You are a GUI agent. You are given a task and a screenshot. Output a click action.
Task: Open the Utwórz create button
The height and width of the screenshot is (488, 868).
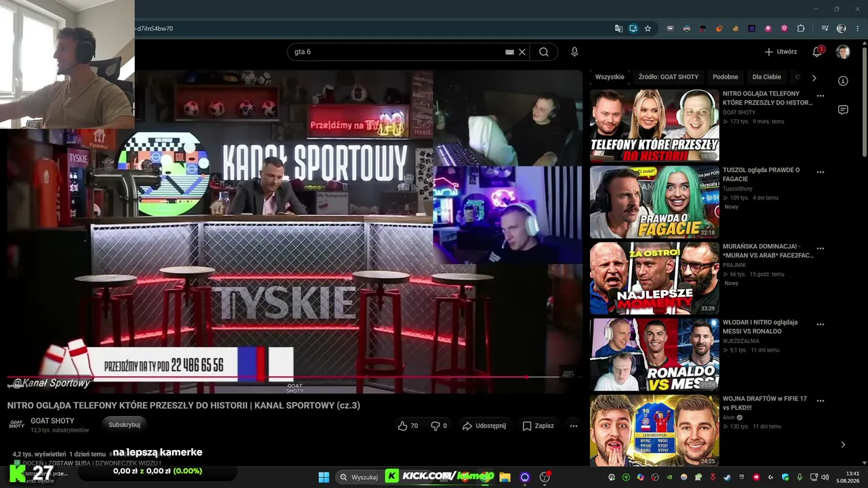781,52
